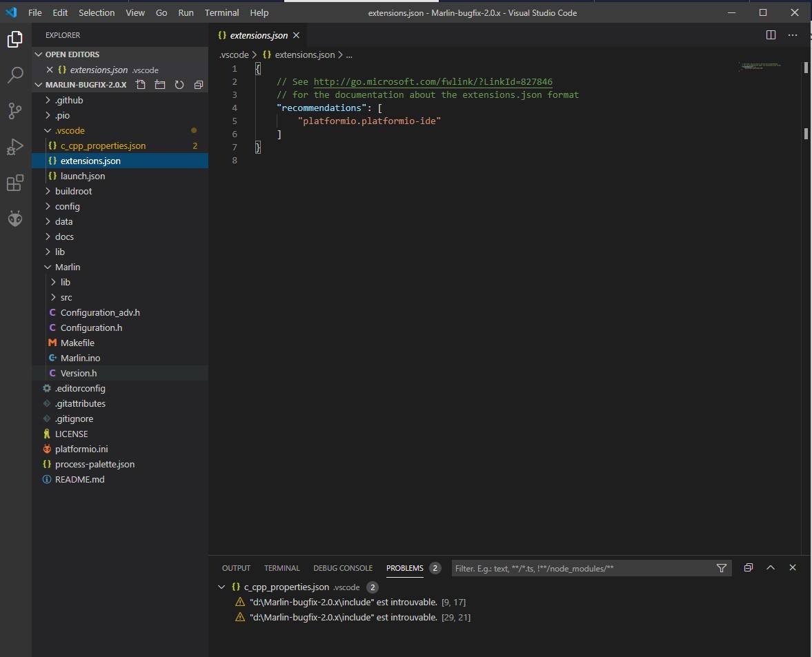Switch to the OUTPUT panel tab
Screen dimensions: 812x657
tap(236, 568)
